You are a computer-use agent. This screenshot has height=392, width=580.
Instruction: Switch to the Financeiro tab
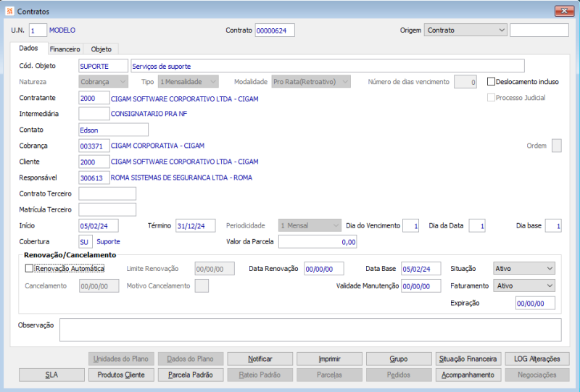pos(65,49)
